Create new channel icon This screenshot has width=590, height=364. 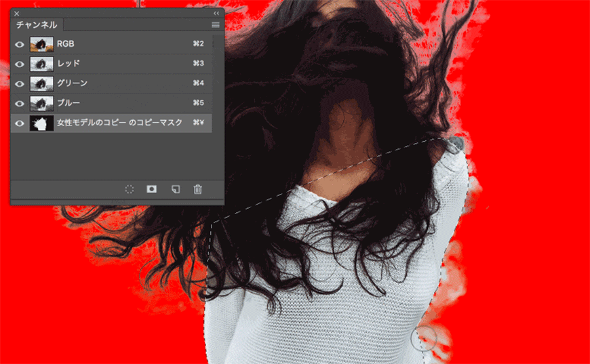176,189
